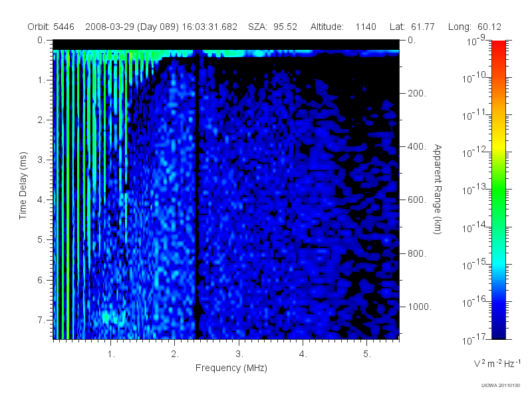Click the "Altitude: 1140" header text

point(343,27)
